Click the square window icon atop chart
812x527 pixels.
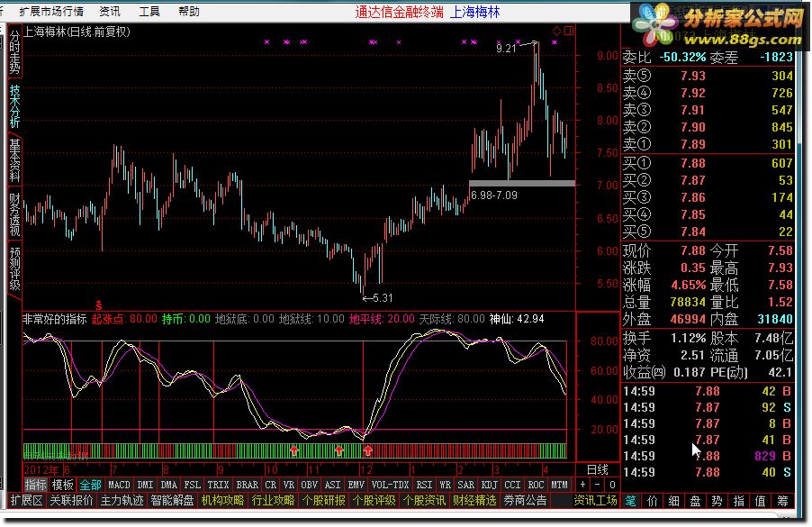pyautogui.click(x=569, y=32)
